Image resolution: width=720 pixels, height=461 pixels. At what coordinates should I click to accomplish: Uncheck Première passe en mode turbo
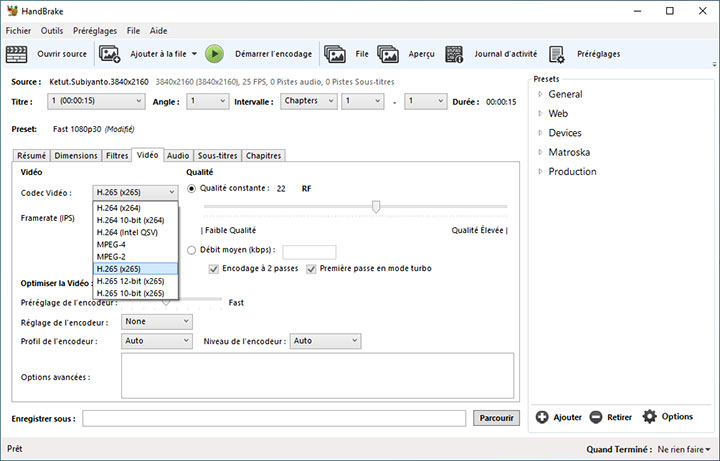coord(312,269)
